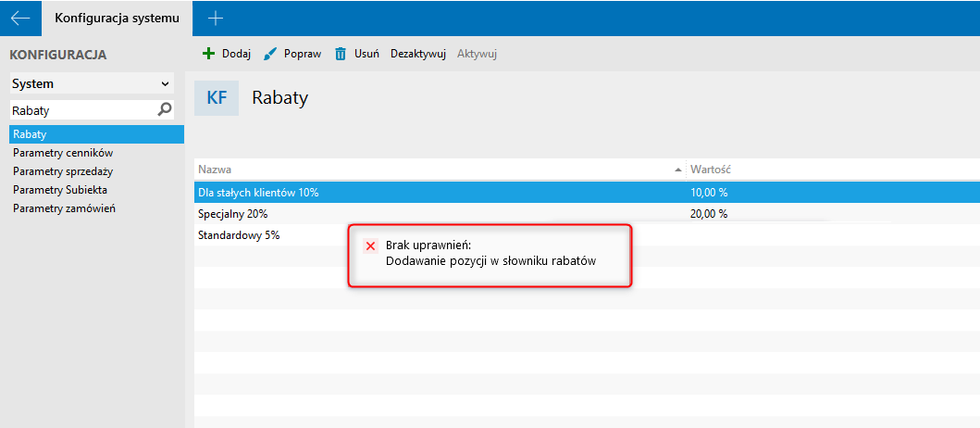Click Dezaktywuj in the toolbar
The width and height of the screenshot is (980, 428).
[417, 54]
